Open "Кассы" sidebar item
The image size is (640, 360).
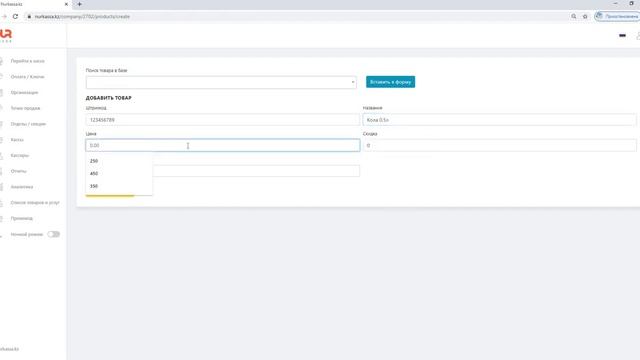pyautogui.click(x=17, y=140)
